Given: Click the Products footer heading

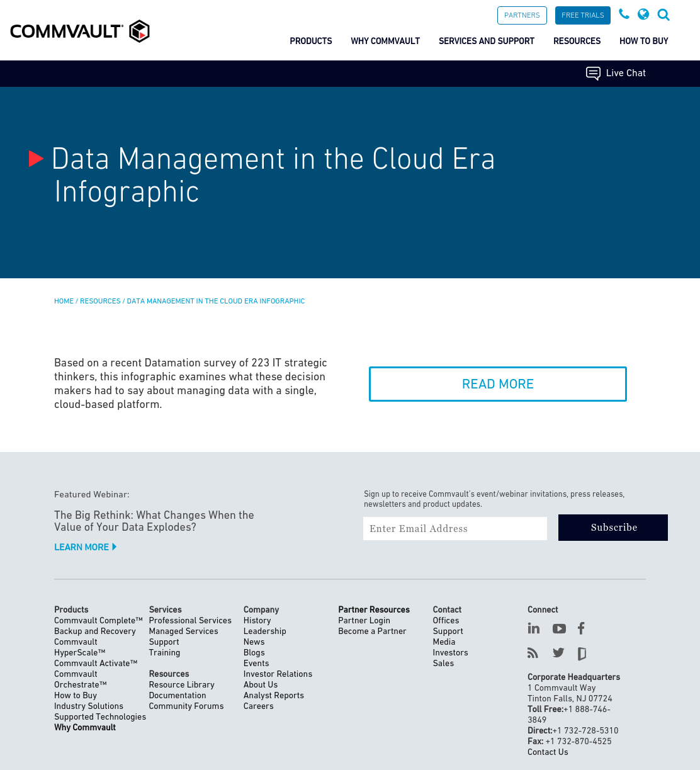Looking at the screenshot, I should coord(71,610).
